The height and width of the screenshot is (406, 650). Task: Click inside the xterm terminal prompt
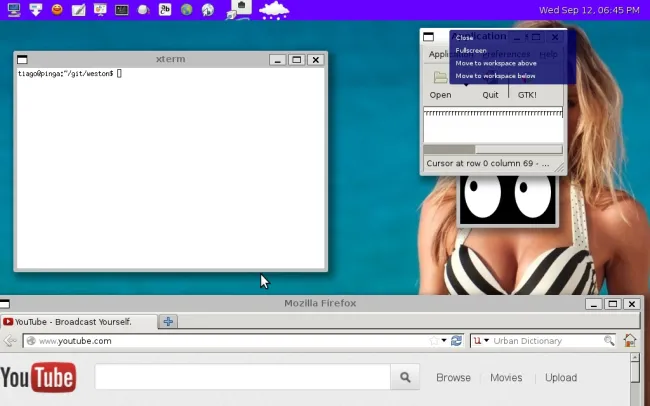pyautogui.click(x=170, y=168)
